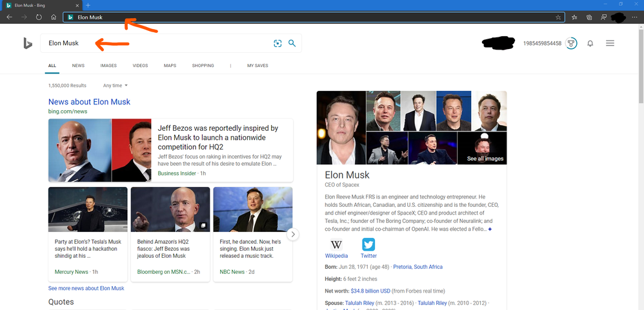644x310 pixels.
Task: Open the Rewards medal icon
Action: click(571, 43)
